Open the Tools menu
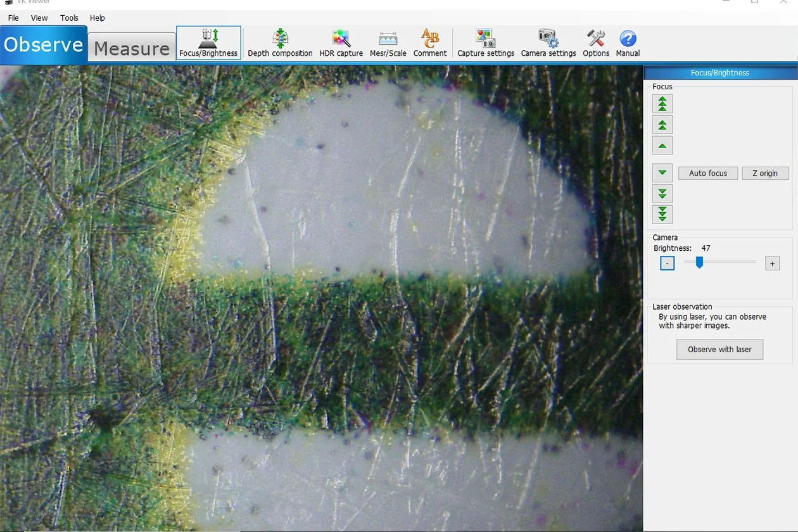 pyautogui.click(x=69, y=18)
